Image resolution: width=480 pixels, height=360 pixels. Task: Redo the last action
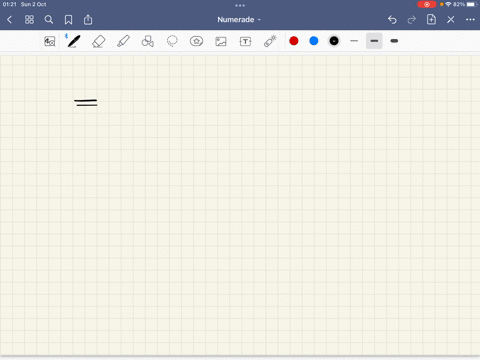click(412, 20)
